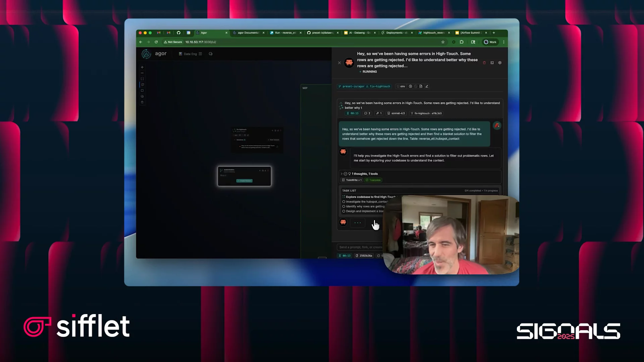Open session settings gear icon
This screenshot has width=644, height=362.
(500, 63)
